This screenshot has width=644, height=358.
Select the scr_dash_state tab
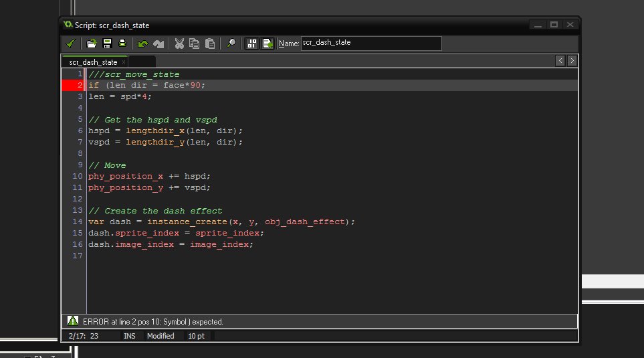93,62
